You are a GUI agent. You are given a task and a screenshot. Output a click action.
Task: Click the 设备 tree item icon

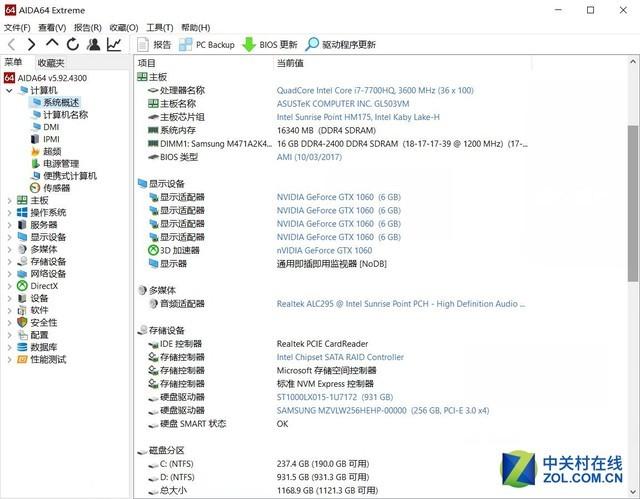pos(22,298)
